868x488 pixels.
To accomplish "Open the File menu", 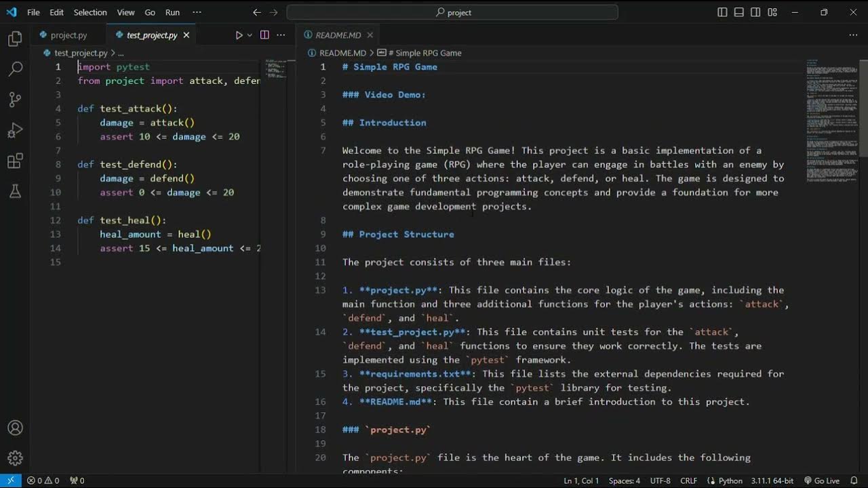I will (x=33, y=12).
